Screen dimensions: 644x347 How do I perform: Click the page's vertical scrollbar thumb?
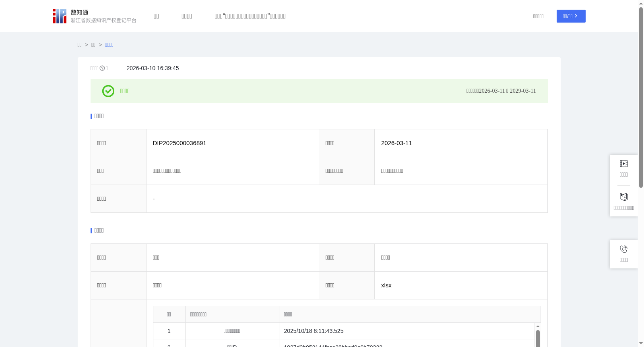pyautogui.click(x=641, y=98)
